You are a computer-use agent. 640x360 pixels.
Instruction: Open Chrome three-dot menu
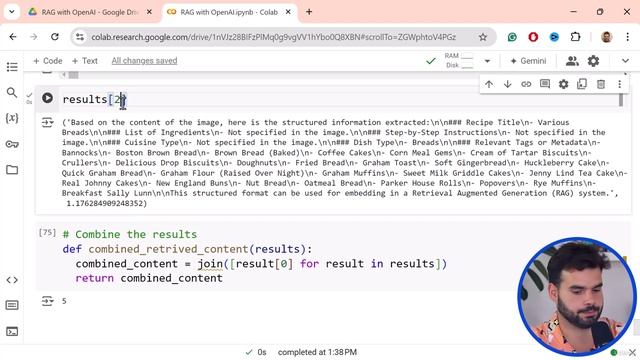[628, 37]
